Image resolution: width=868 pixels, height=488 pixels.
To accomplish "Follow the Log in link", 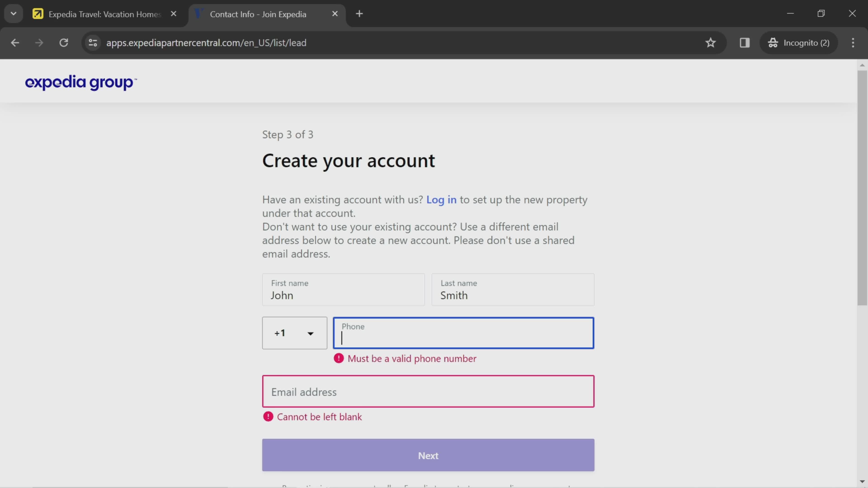I will (x=441, y=200).
